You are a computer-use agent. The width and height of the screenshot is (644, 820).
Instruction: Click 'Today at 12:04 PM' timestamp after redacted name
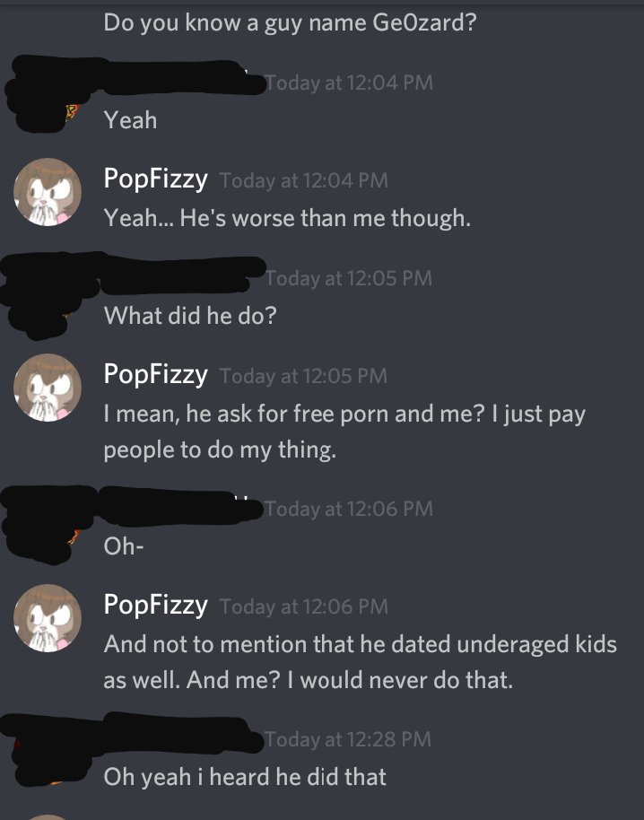tap(349, 83)
